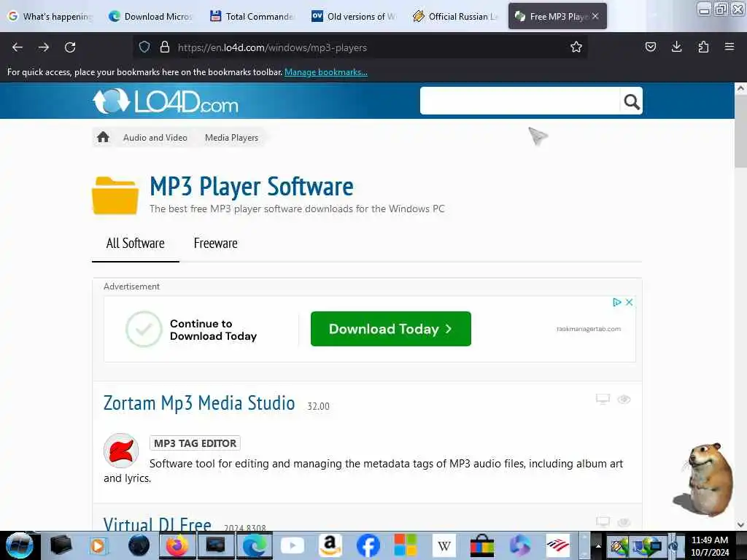The width and height of the screenshot is (747, 560).
Task: Open the extensions puzzle icon
Action: tap(703, 47)
